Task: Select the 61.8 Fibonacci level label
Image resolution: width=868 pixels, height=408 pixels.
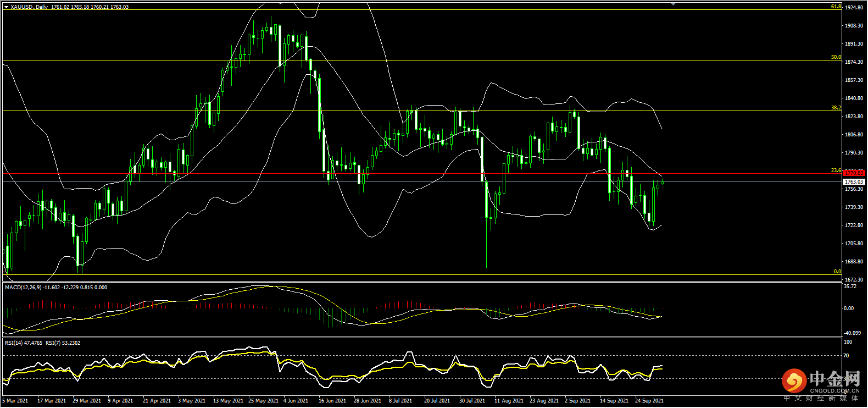Action: coord(836,7)
